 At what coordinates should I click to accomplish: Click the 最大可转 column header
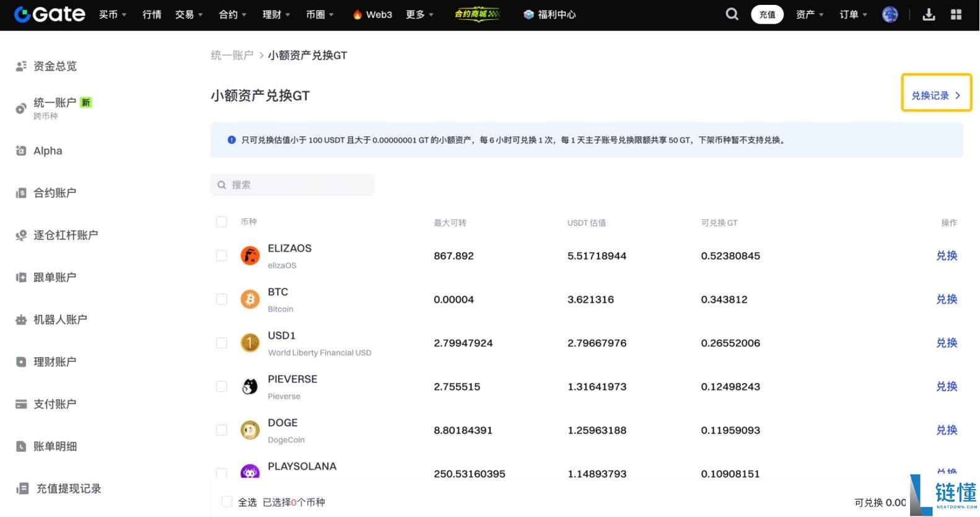click(x=450, y=223)
